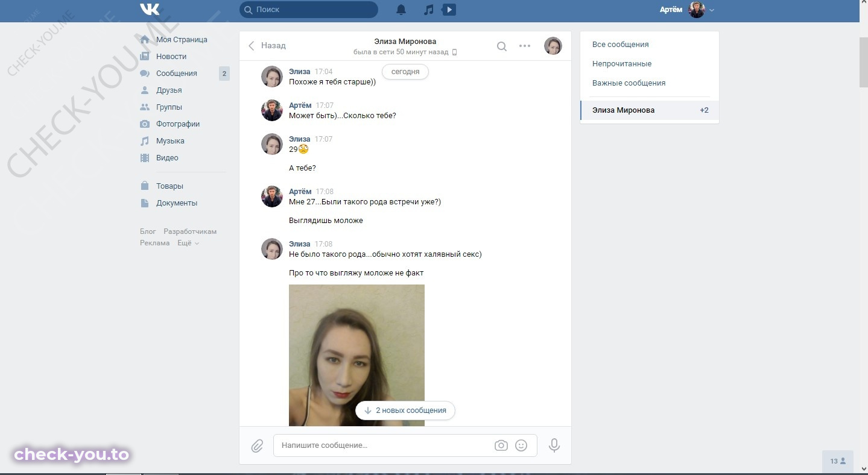Select Непрочитанные filter
This screenshot has width=868, height=475.
click(622, 64)
